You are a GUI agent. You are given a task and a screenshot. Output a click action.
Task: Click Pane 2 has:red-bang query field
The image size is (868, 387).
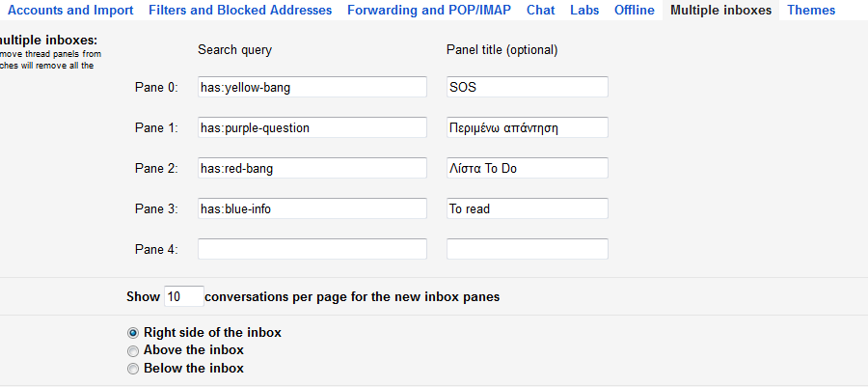coord(312,168)
